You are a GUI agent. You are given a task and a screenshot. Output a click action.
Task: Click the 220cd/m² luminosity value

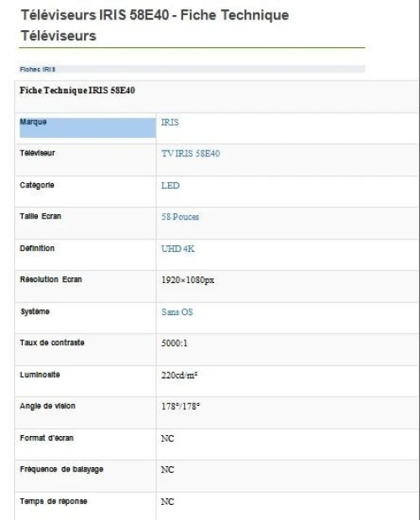[179, 375]
